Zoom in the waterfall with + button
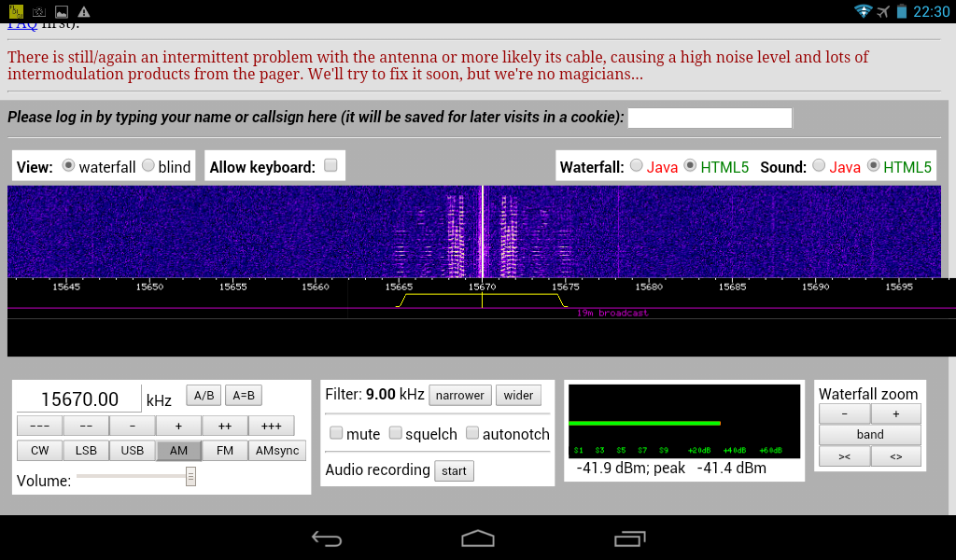Image resolution: width=956 pixels, height=560 pixels. pyautogui.click(x=895, y=413)
